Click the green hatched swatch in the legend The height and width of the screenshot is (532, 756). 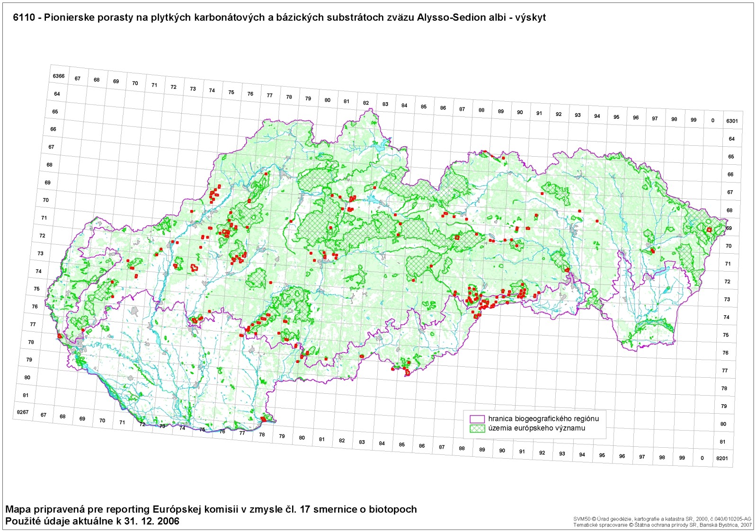tap(477, 428)
